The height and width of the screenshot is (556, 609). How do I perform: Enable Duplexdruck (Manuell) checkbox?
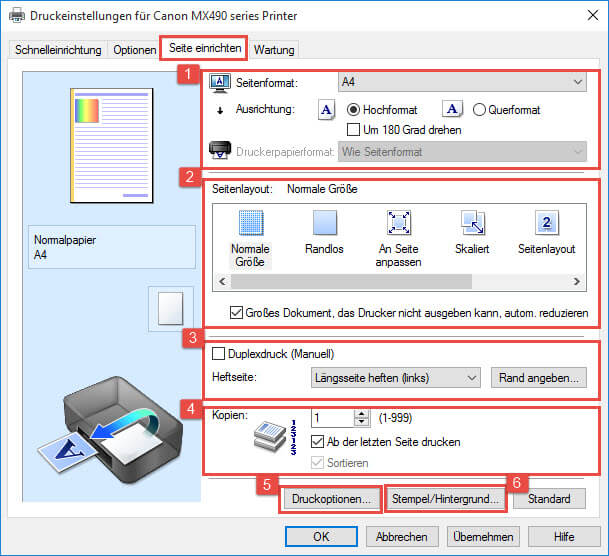[x=218, y=354]
